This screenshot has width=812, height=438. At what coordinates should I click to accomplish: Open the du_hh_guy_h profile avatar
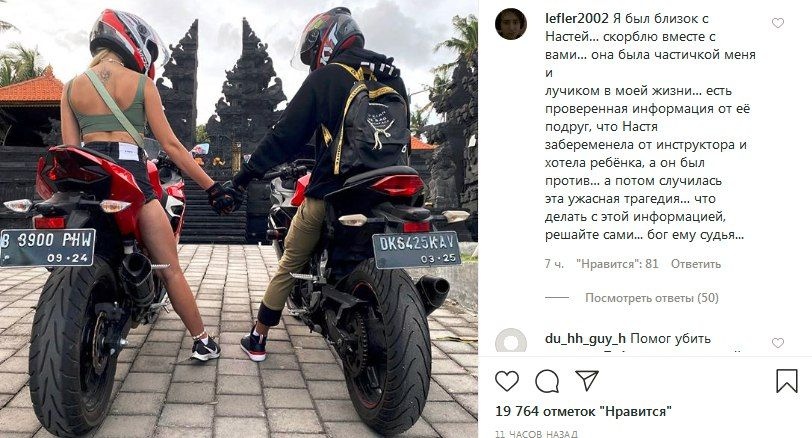[x=511, y=341]
